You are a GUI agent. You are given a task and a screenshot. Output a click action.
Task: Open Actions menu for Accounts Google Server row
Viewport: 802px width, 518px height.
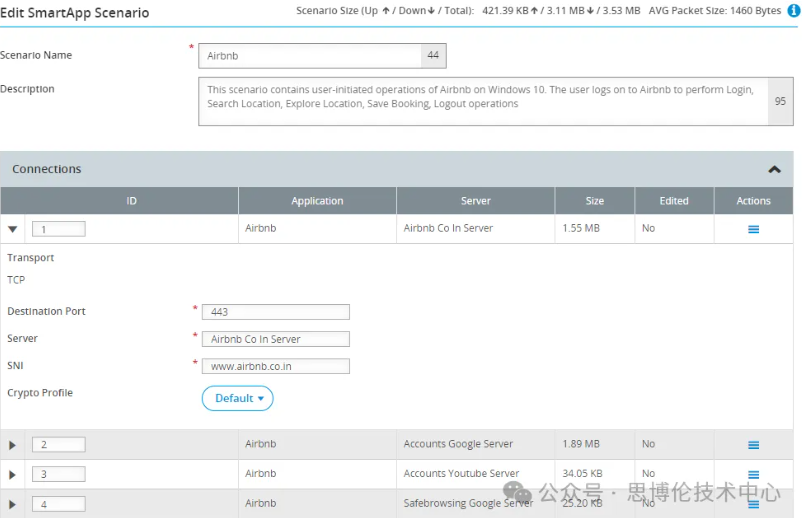(753, 445)
